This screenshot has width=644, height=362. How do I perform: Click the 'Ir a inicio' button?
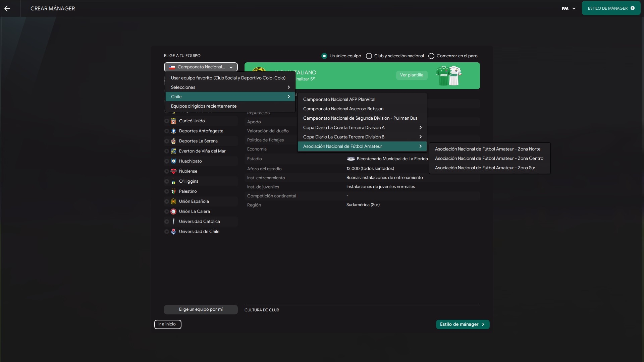168,324
